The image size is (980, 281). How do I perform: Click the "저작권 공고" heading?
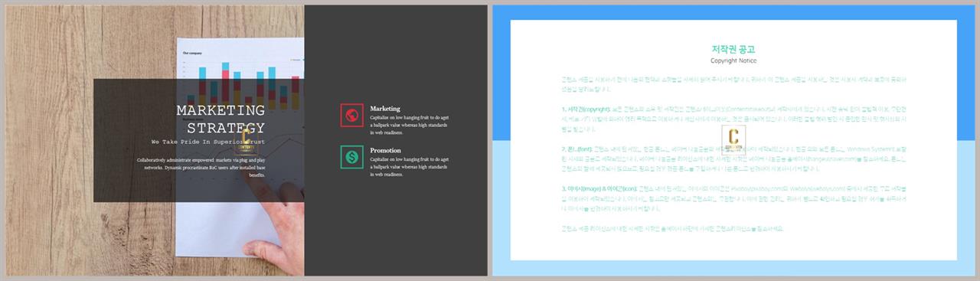733,49
